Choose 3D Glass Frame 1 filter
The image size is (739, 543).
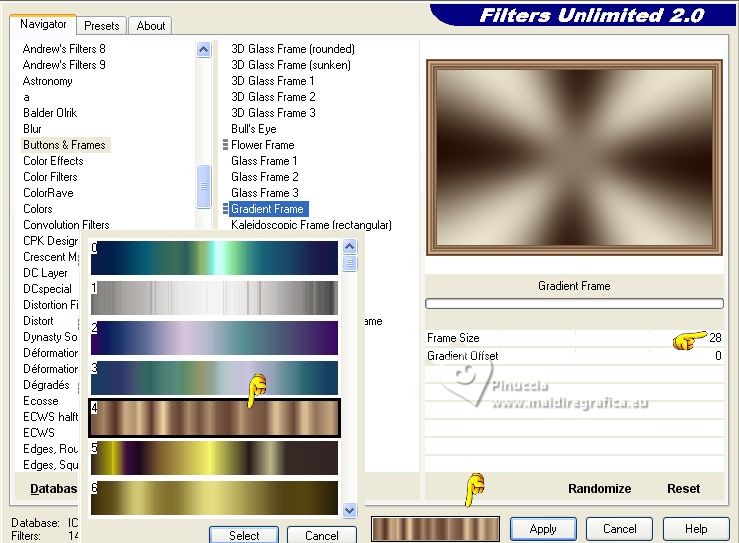(x=272, y=81)
